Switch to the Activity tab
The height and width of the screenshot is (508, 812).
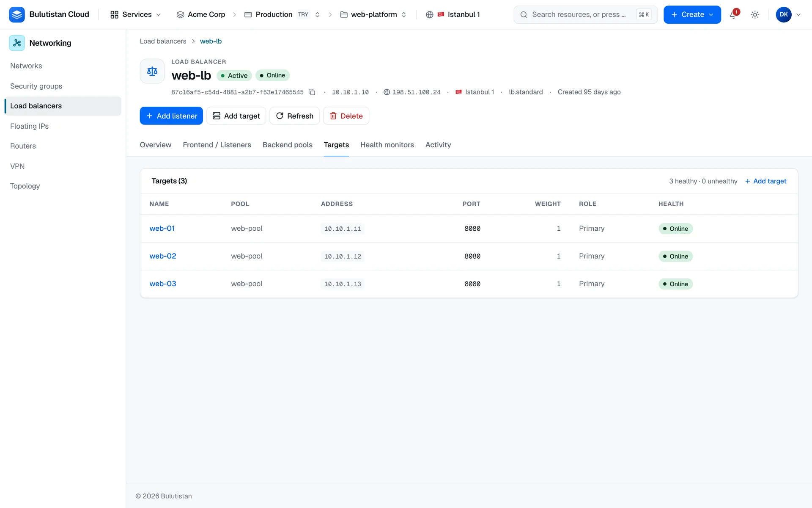pos(438,145)
